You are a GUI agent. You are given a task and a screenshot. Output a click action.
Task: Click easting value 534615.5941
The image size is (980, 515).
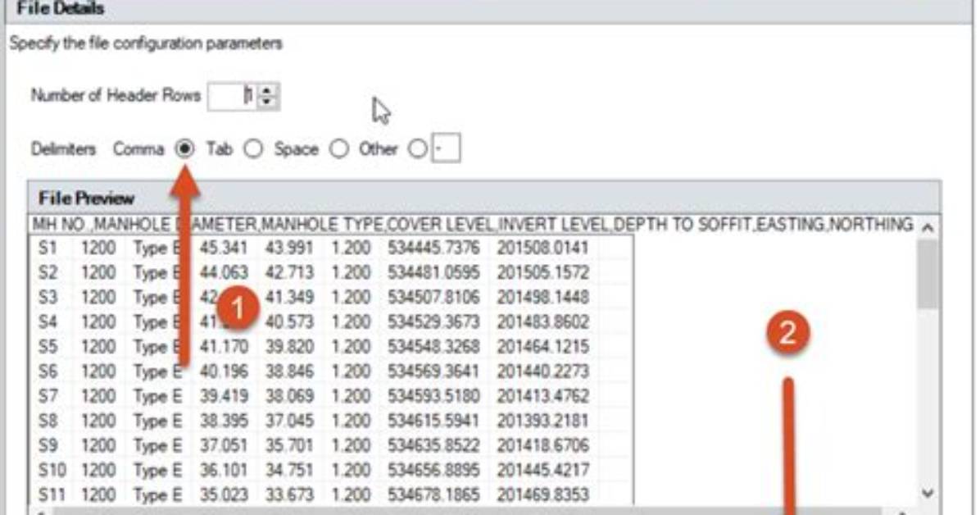(x=433, y=422)
